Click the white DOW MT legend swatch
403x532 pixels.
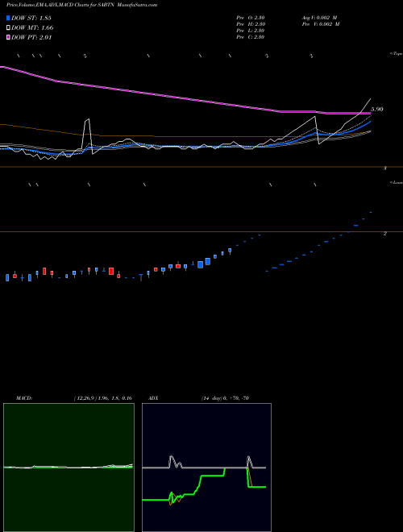[x=8, y=28]
